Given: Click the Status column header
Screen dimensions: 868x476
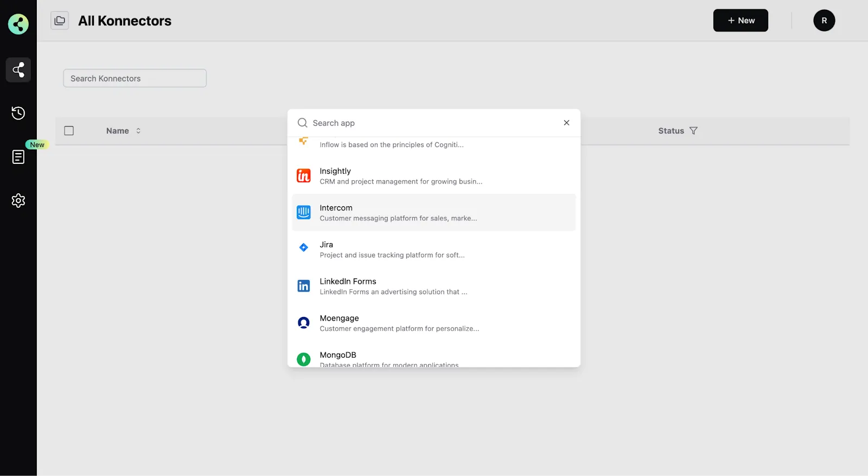Looking at the screenshot, I should point(671,131).
